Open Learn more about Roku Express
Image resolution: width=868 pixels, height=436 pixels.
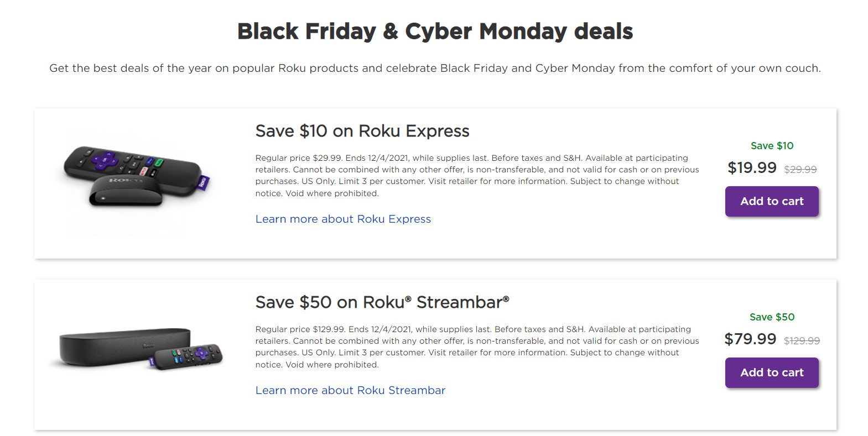[343, 219]
